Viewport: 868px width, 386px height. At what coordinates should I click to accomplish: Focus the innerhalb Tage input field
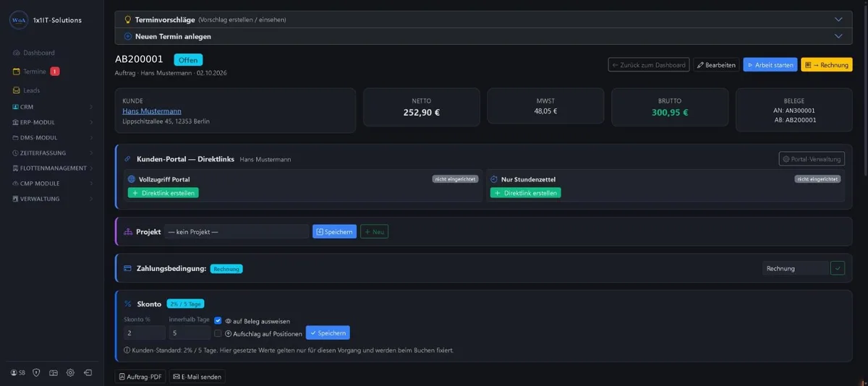pyautogui.click(x=190, y=333)
